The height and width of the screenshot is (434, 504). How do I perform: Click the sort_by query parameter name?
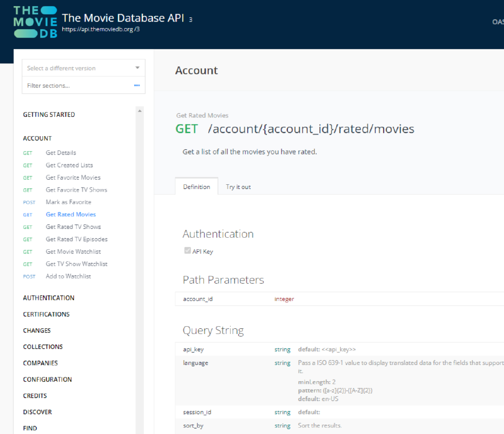click(193, 426)
